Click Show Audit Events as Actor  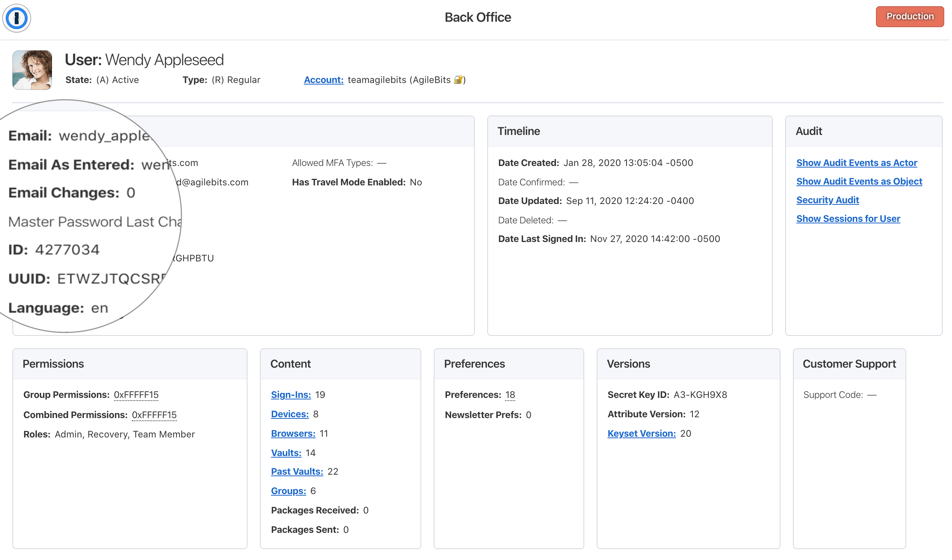click(x=857, y=163)
